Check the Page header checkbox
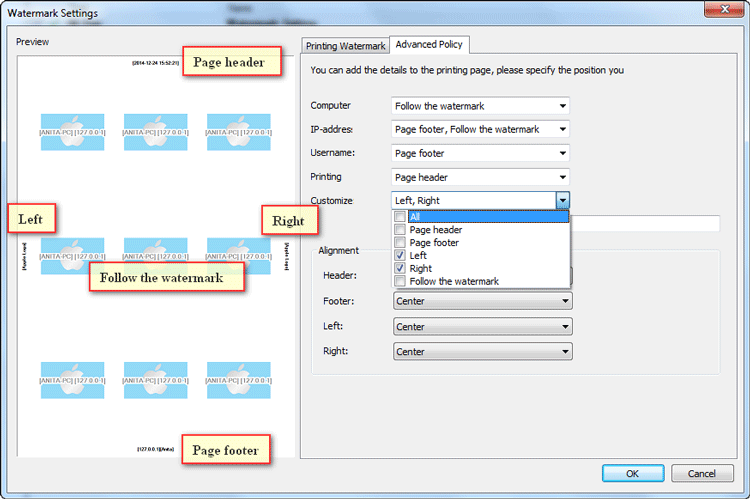Viewport: 750px width, 499px height. [400, 230]
